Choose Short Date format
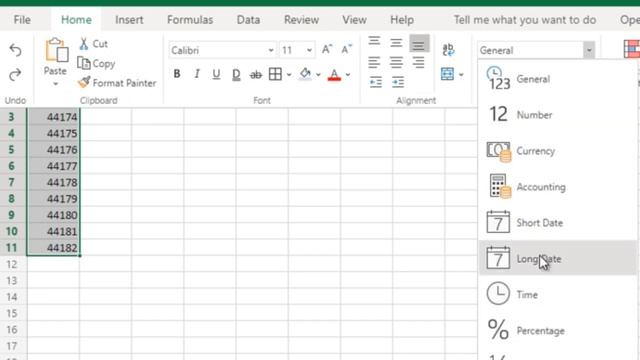Screen dimensions: 640x360 click(x=558, y=222)
